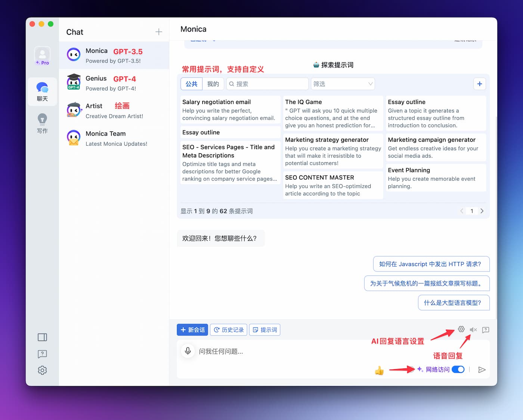
Task: Open AI reply language settings gear
Action: [x=461, y=329]
